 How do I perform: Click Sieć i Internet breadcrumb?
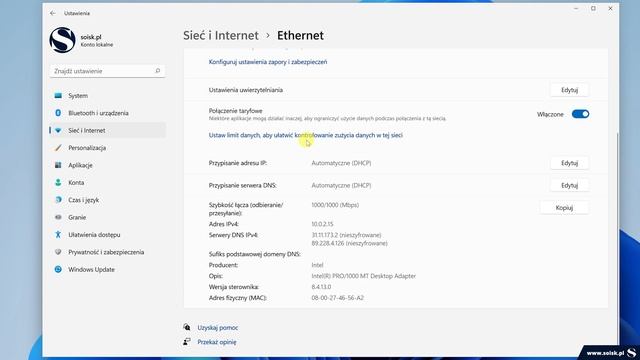(x=221, y=36)
